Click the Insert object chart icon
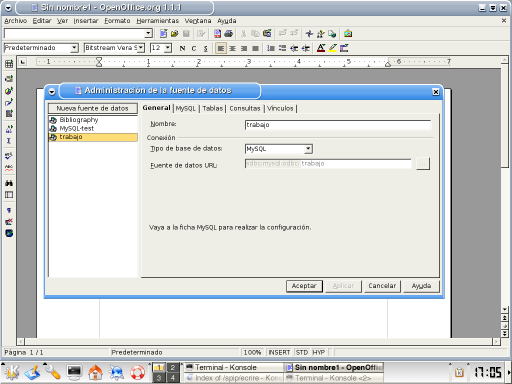 coord(9,91)
